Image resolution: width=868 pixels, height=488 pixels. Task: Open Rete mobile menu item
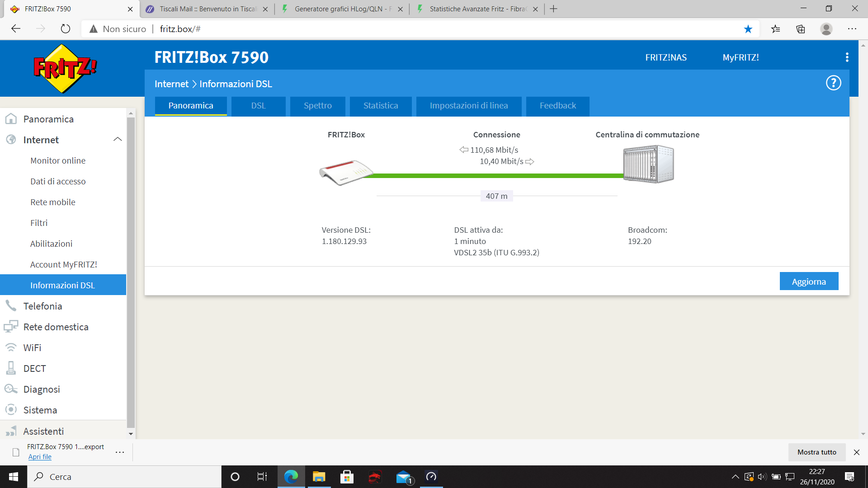[x=53, y=202]
